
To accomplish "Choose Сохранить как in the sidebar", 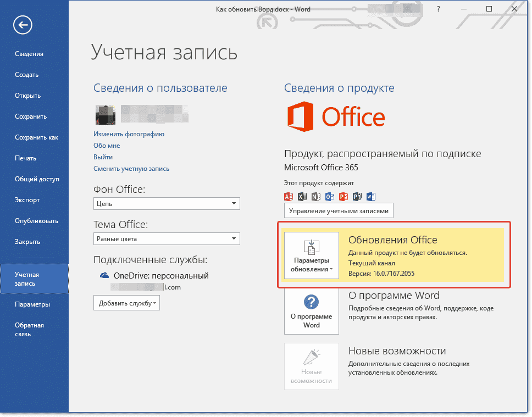I will (x=37, y=137).
